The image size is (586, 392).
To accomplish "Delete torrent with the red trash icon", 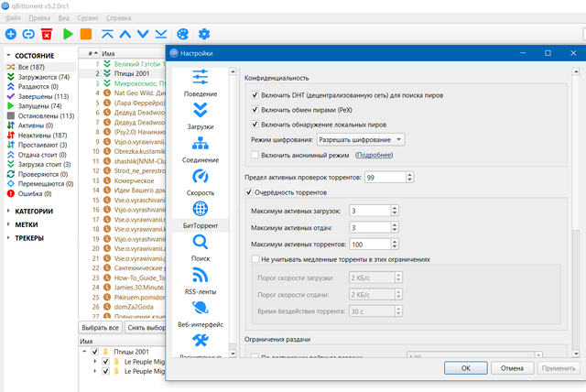I will (47, 34).
